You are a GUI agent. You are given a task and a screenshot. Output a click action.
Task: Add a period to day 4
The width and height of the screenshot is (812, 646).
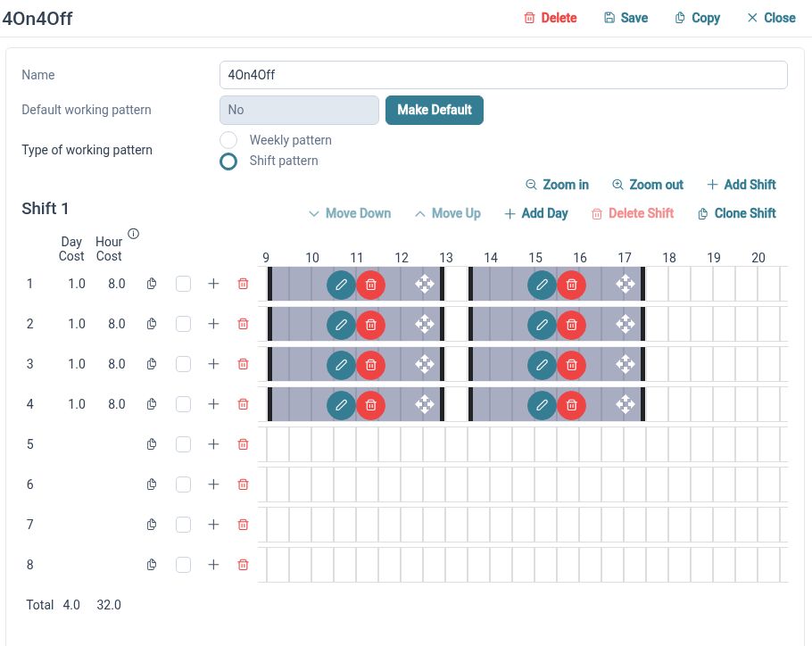(x=213, y=404)
